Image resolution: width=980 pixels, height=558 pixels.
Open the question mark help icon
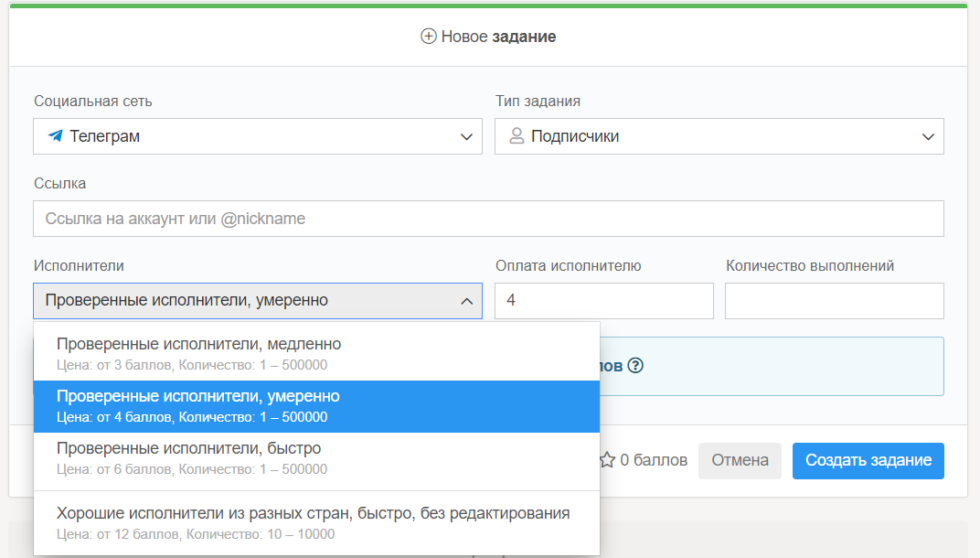(x=635, y=366)
